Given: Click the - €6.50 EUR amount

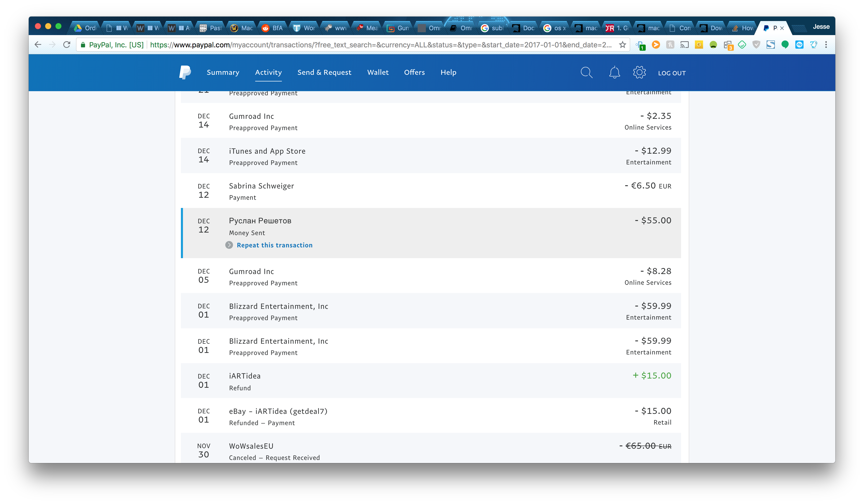Looking at the screenshot, I should pos(648,186).
